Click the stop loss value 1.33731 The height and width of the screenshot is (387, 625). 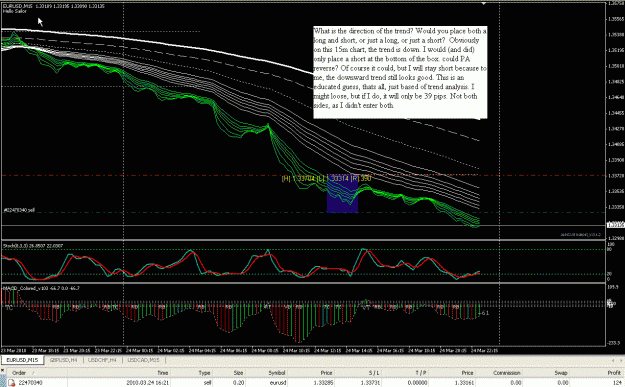pos(370,383)
